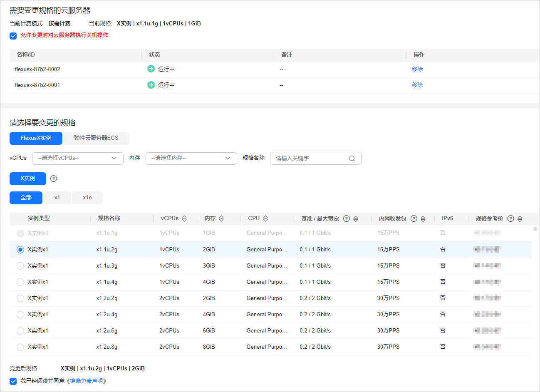Click the 名称/ID column header
Image resolution: width=540 pixels, height=392 pixels.
26,55
